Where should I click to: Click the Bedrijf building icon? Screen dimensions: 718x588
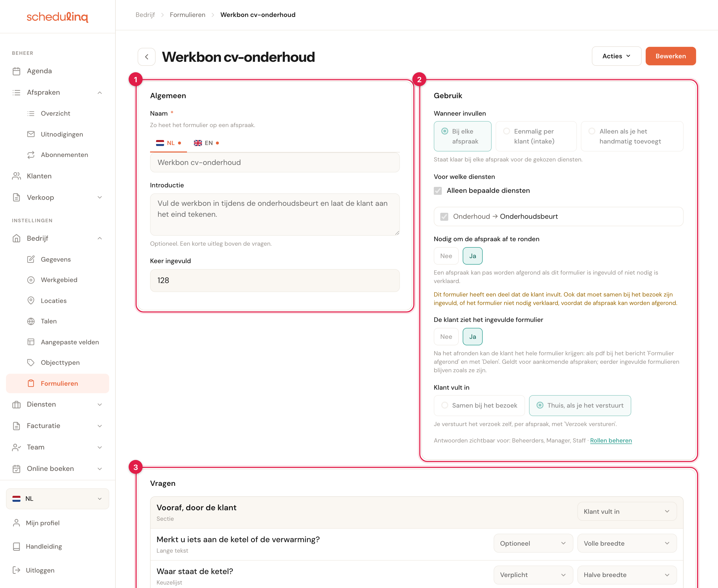[x=16, y=238]
